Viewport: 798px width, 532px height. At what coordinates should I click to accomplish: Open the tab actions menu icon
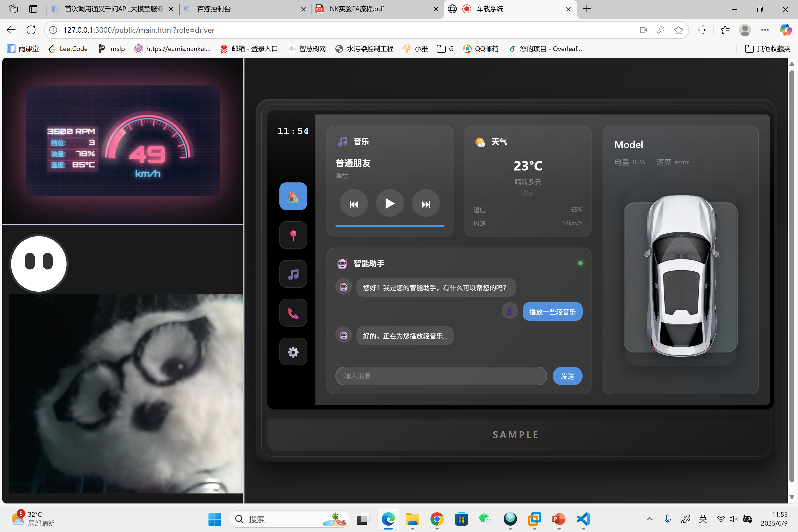tap(33, 9)
